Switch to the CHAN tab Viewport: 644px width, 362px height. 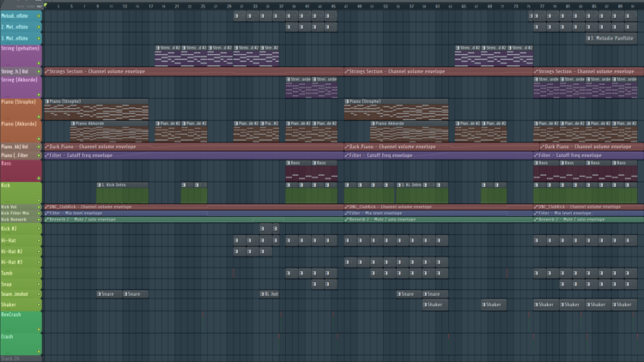click(x=30, y=7)
